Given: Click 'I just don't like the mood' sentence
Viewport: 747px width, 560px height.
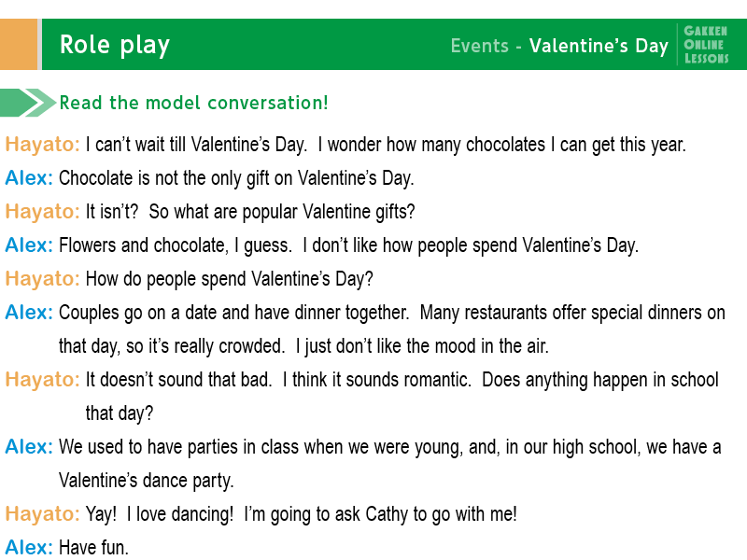Looking at the screenshot, I should 422,346.
